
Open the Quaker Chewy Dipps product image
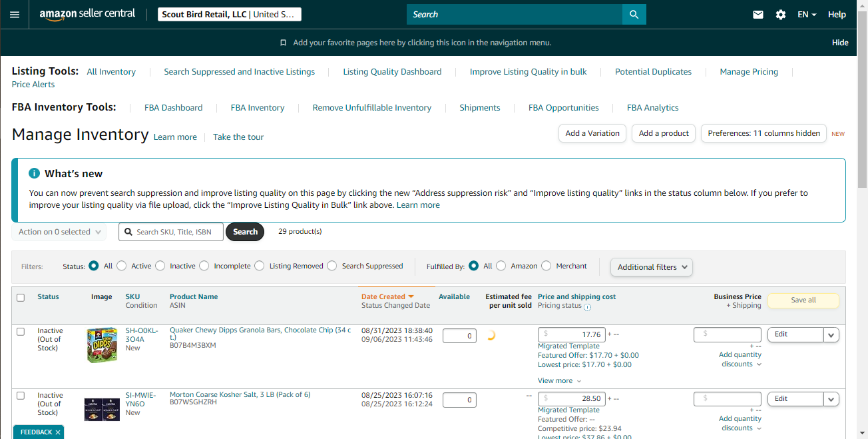tap(102, 344)
